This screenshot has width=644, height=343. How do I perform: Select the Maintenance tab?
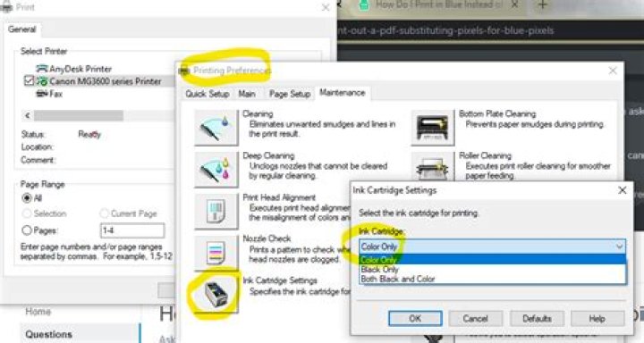point(342,93)
